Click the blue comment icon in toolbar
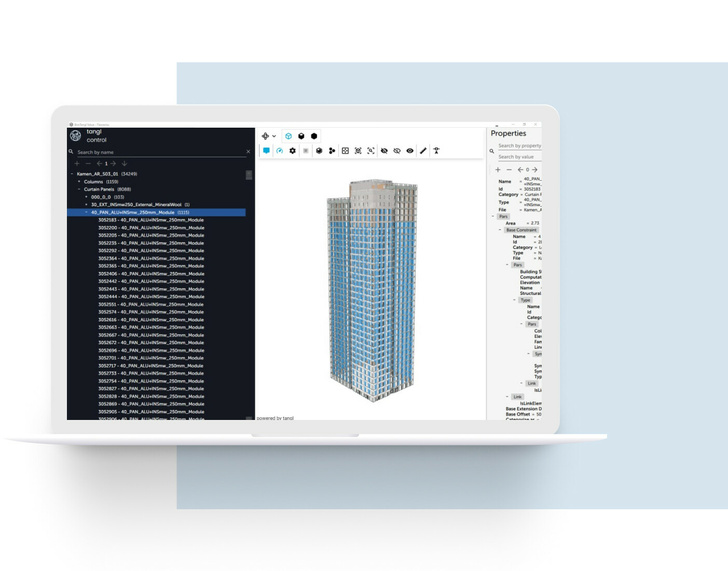 266,151
